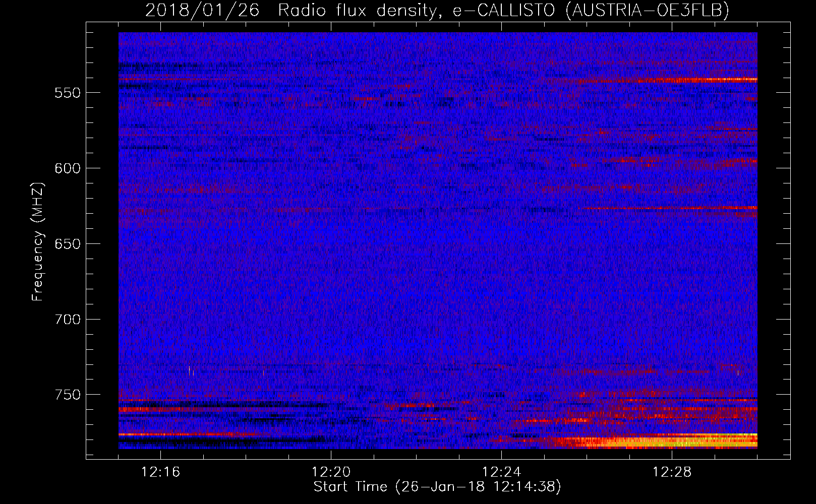Click the 12:16 time axis label
This screenshot has height=504, width=816.
click(160, 472)
